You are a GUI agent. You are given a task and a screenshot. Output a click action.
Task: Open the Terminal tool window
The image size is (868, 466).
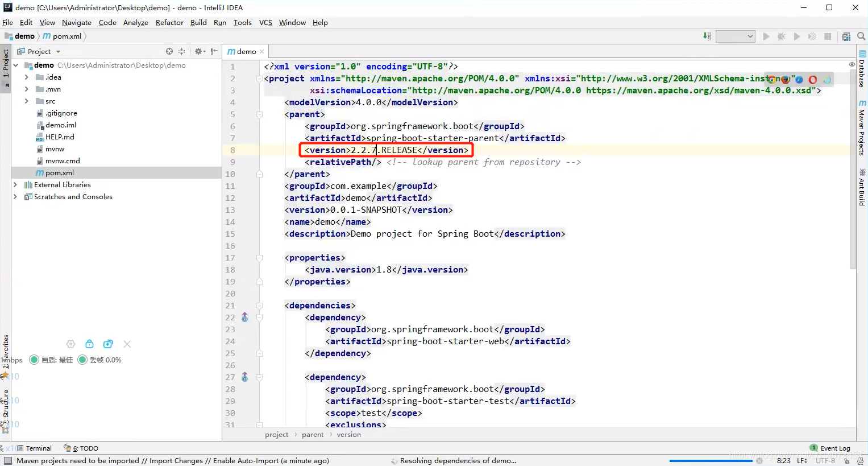click(34, 448)
